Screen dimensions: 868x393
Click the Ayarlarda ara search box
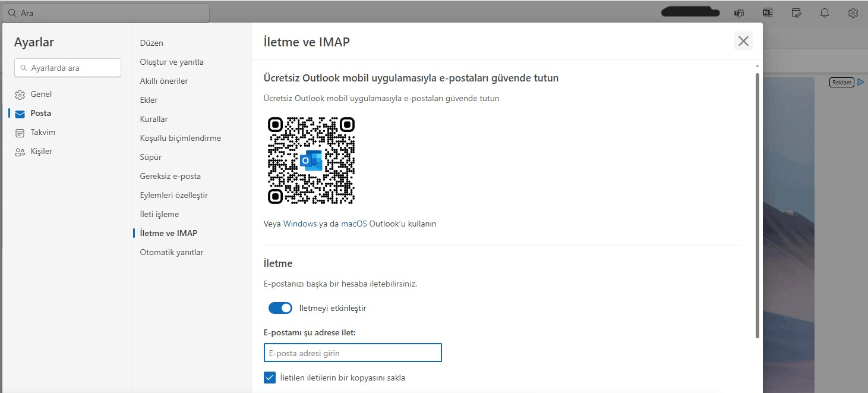(x=68, y=68)
